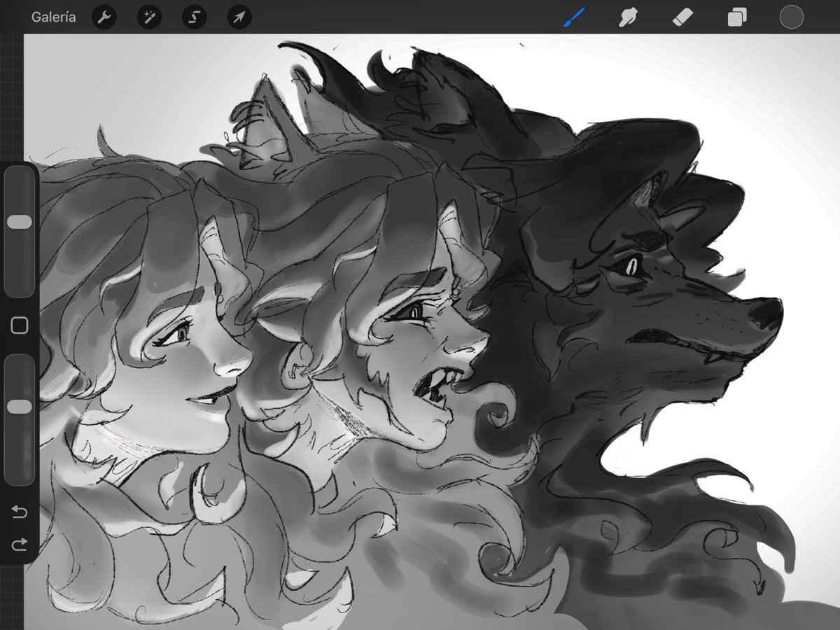This screenshot has width=840, height=630.
Task: Activate the Selection S-shaped tool
Action: 194,17
